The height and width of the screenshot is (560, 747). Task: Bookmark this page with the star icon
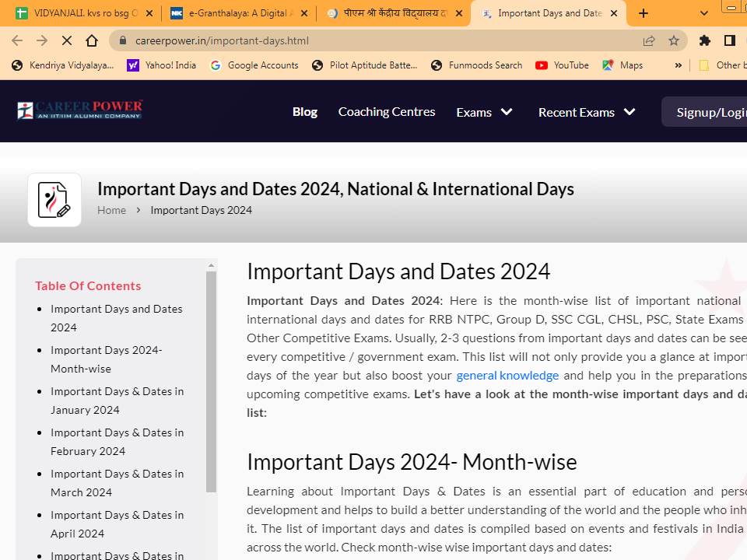674,40
